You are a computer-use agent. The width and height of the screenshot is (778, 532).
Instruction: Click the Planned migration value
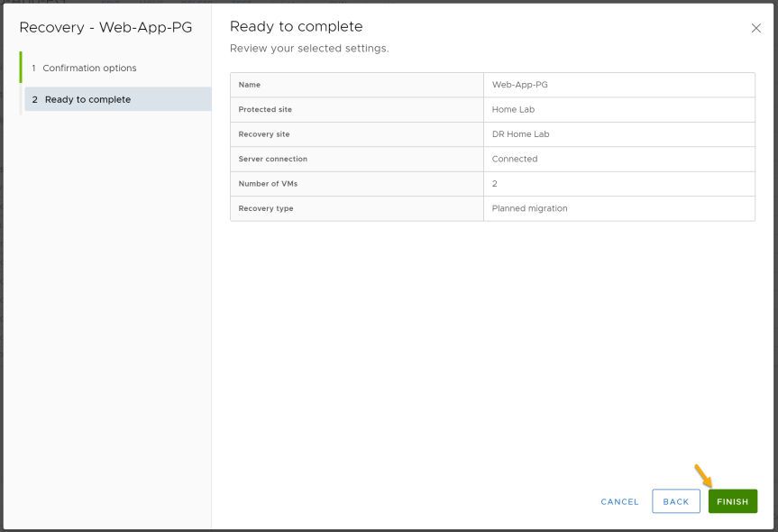click(x=529, y=208)
